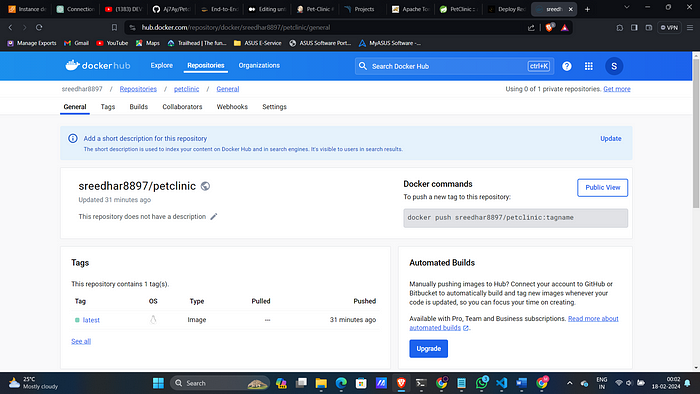Toggle the browser sidebar panel icon
700x394 pixels.
point(634,28)
